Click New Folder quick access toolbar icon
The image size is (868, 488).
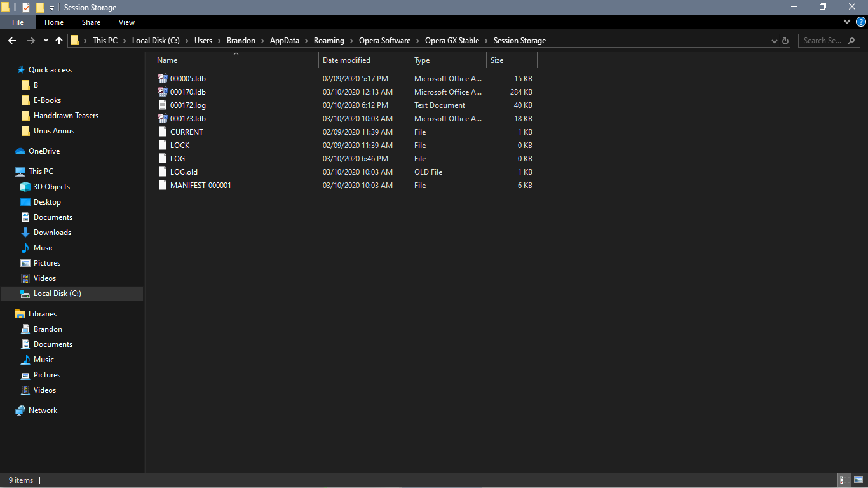40,8
